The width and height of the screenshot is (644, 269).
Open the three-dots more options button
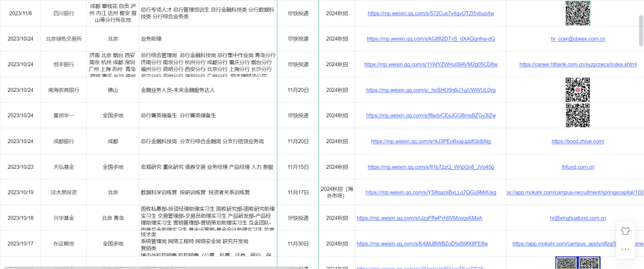pos(626,249)
